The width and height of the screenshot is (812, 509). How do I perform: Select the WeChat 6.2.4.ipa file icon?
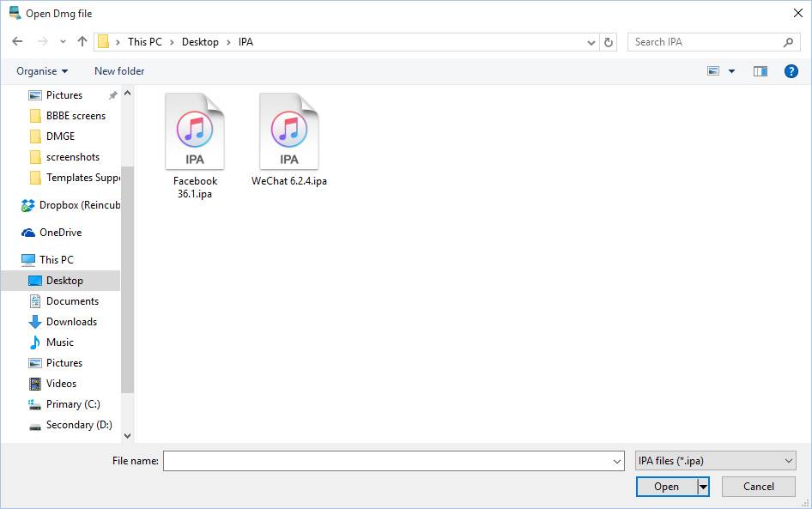tap(288, 131)
